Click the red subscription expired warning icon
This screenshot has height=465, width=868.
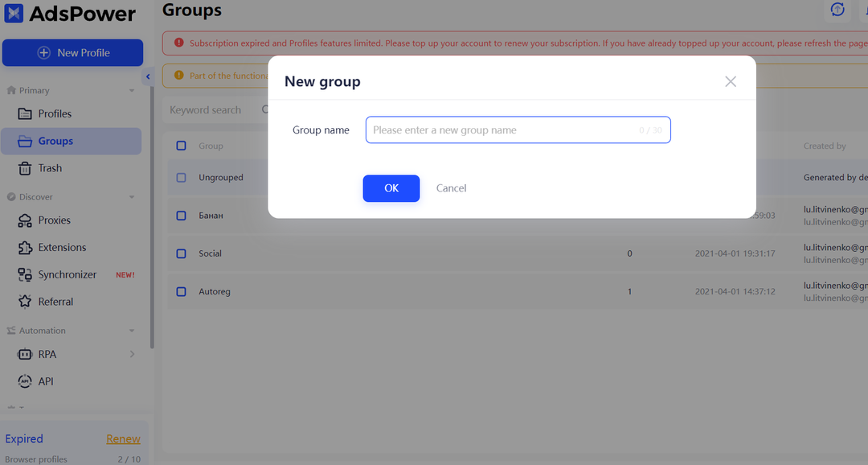coord(178,43)
